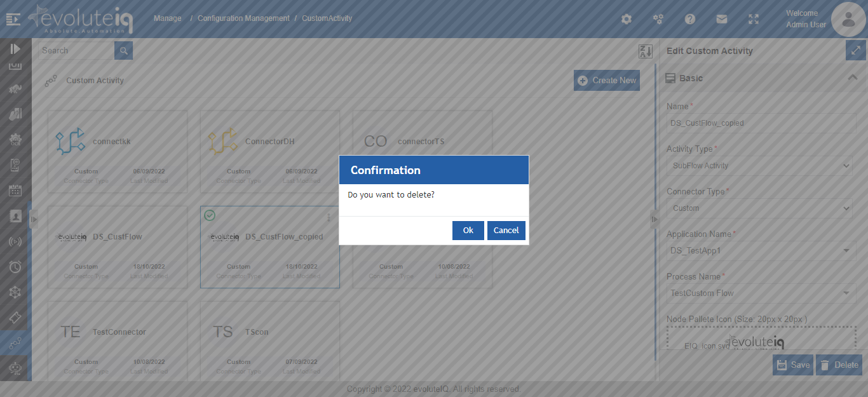Collapse right panel via splitter arrow
The height and width of the screenshot is (397, 868).
(654, 219)
